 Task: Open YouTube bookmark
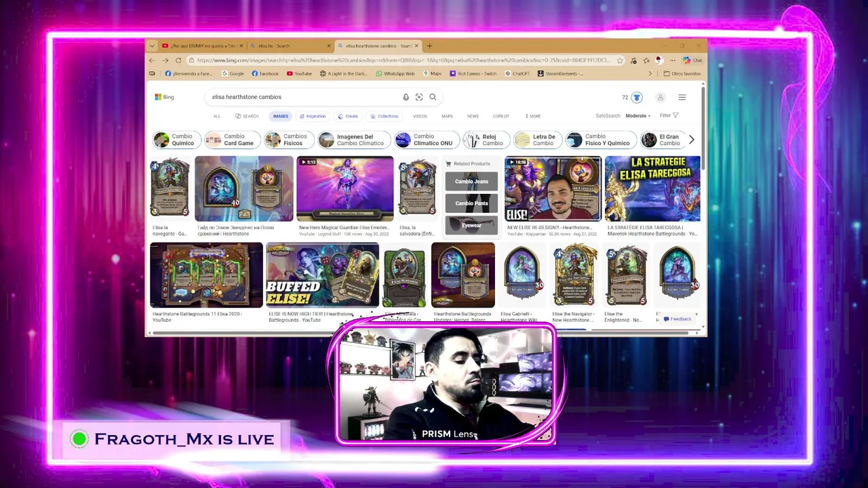299,74
